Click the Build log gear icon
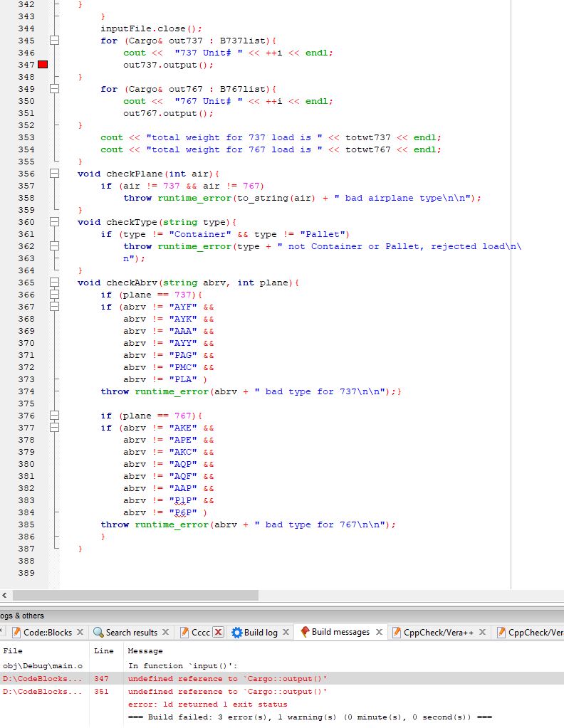 pyautogui.click(x=237, y=633)
